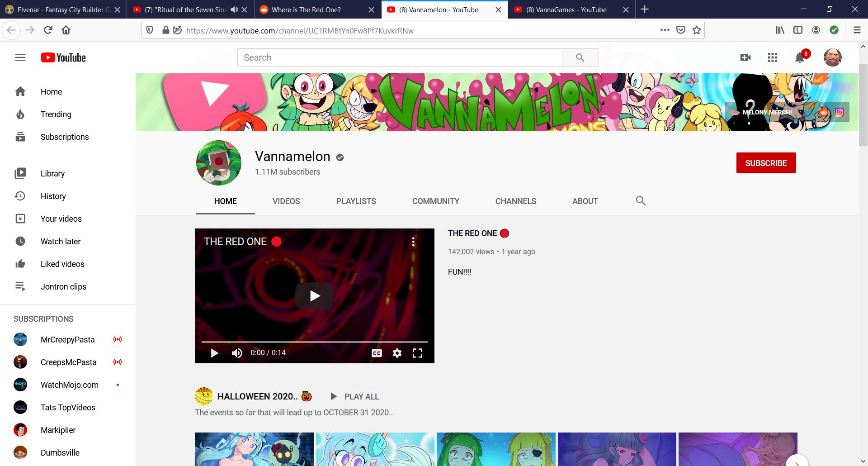Click the create video camera icon
The width and height of the screenshot is (868, 466).
click(x=745, y=57)
